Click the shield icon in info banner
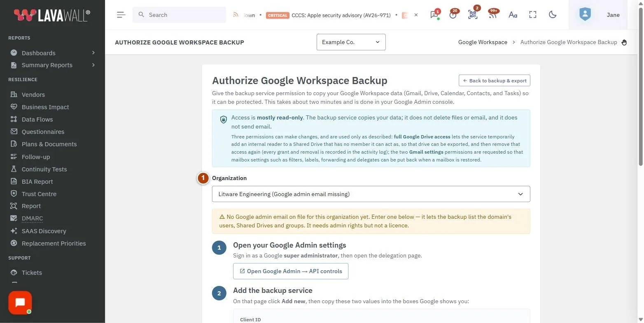 click(224, 119)
